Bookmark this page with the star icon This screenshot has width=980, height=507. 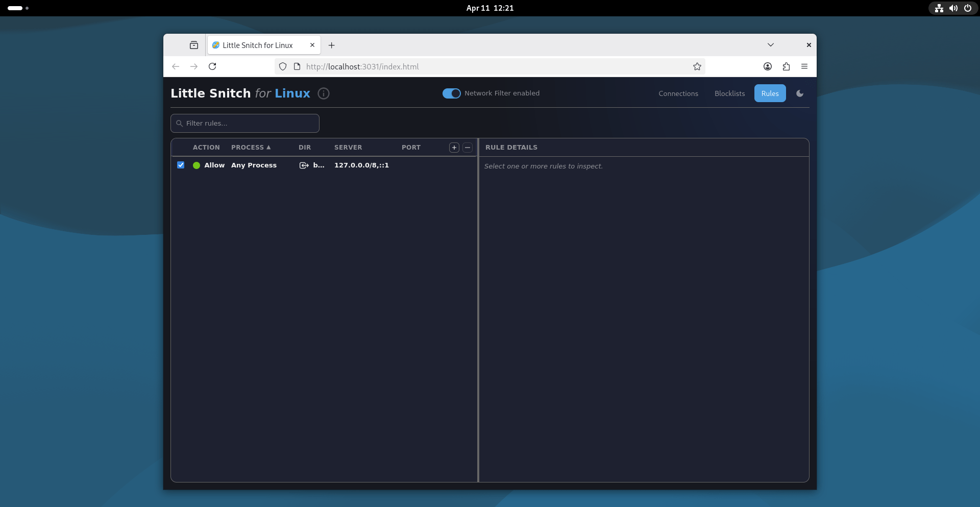697,66
